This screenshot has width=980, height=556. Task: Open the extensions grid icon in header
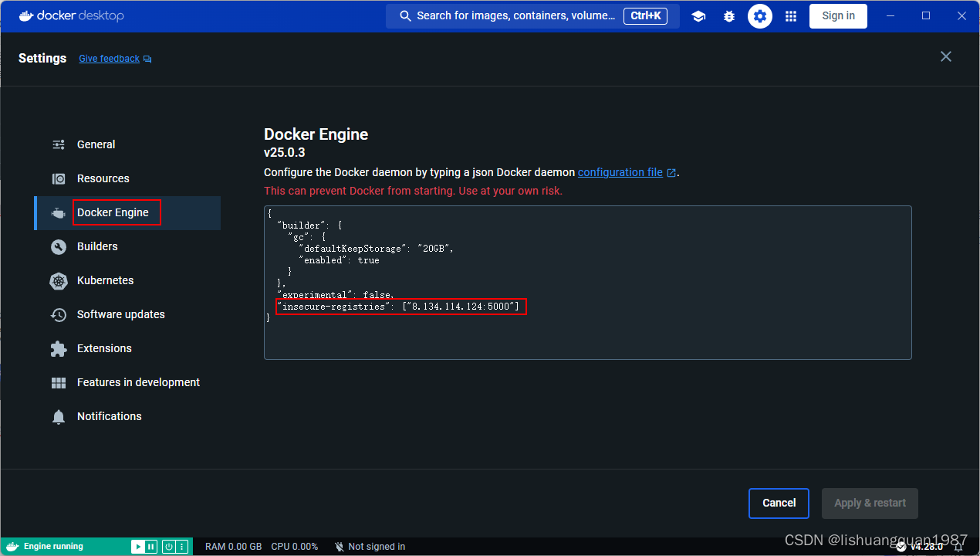coord(791,16)
